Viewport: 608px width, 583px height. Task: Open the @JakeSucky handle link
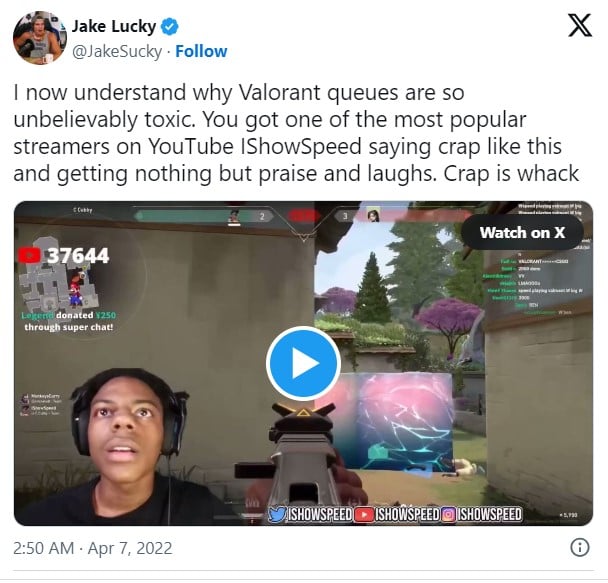tap(117, 52)
